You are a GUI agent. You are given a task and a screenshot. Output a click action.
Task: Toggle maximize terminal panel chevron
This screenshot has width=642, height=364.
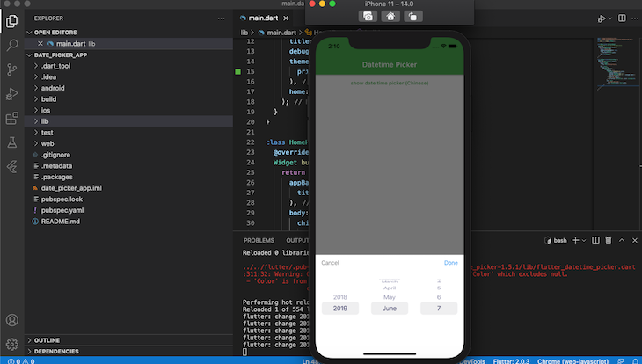622,240
